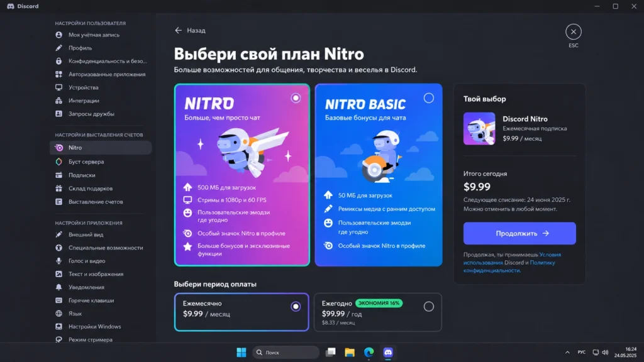Select the Nitro plan radio button
The image size is (644, 362).
tap(296, 98)
